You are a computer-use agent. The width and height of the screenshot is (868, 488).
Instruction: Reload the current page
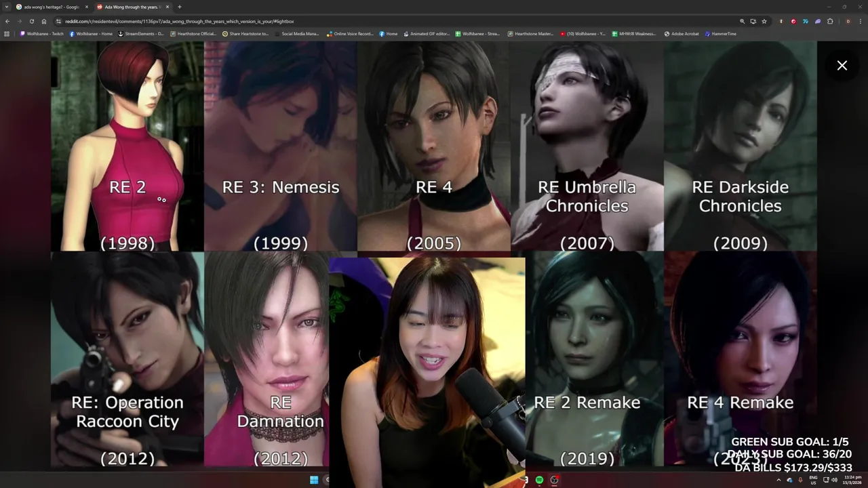[32, 21]
